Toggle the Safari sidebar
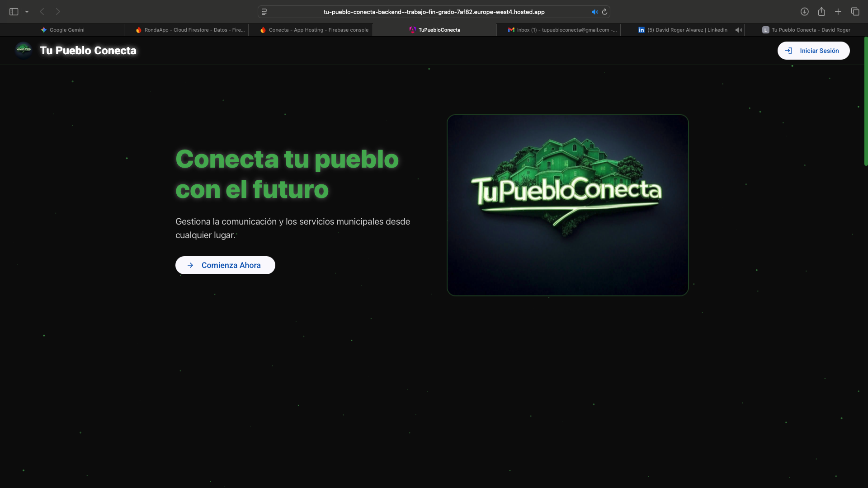Viewport: 868px width, 488px height. pyautogui.click(x=14, y=11)
